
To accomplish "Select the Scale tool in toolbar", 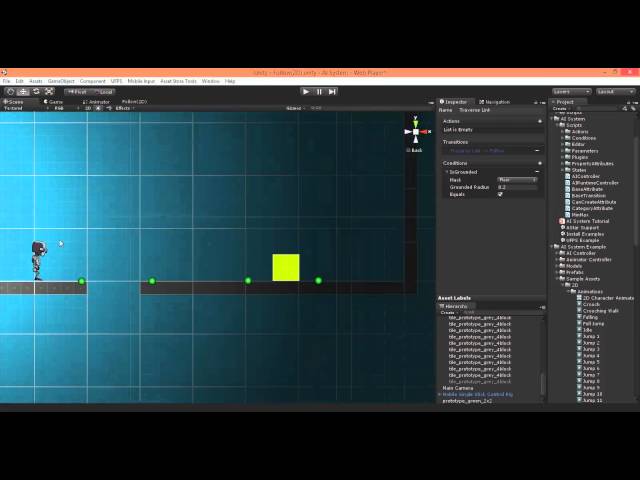I will click(49, 92).
